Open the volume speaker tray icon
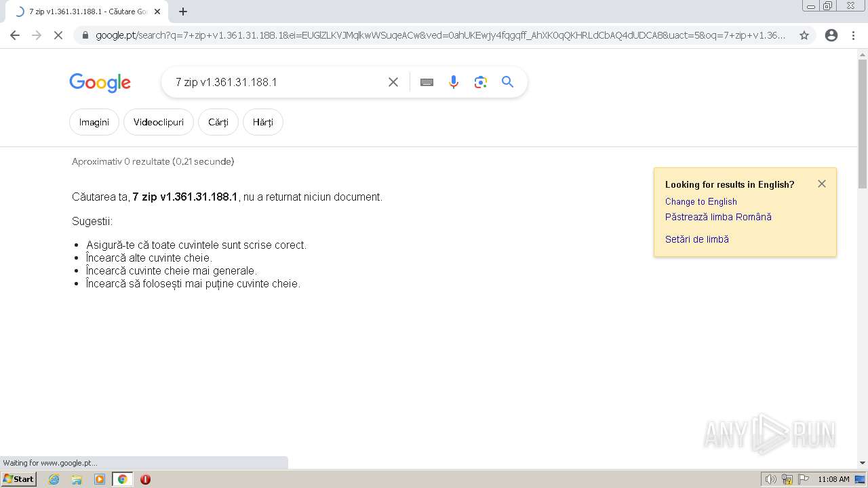 click(x=770, y=479)
